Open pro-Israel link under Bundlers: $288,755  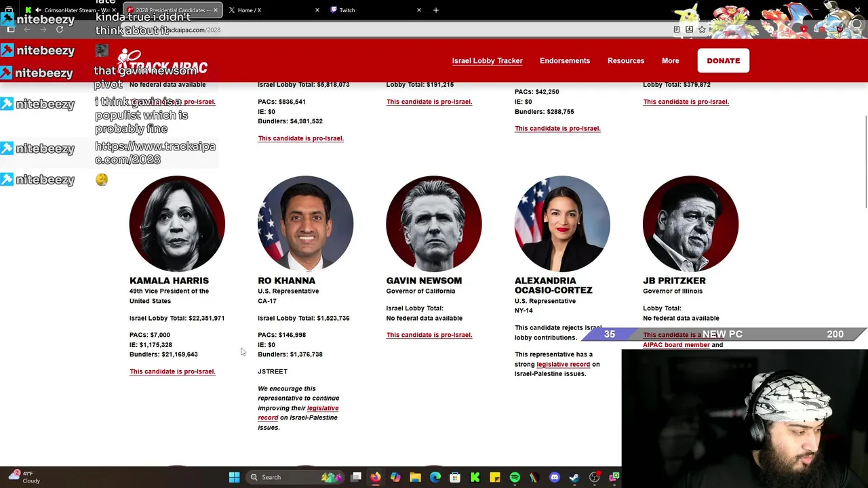coord(557,128)
